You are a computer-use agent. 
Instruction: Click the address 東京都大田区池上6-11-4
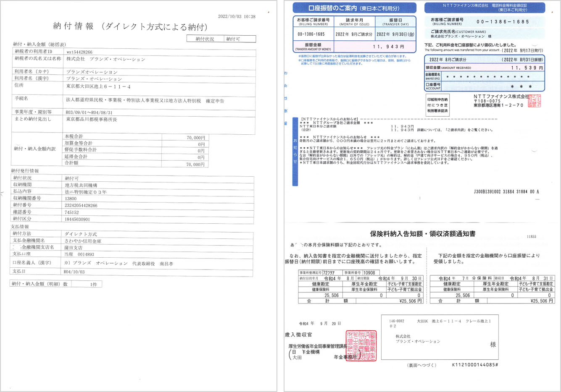coord(98,86)
